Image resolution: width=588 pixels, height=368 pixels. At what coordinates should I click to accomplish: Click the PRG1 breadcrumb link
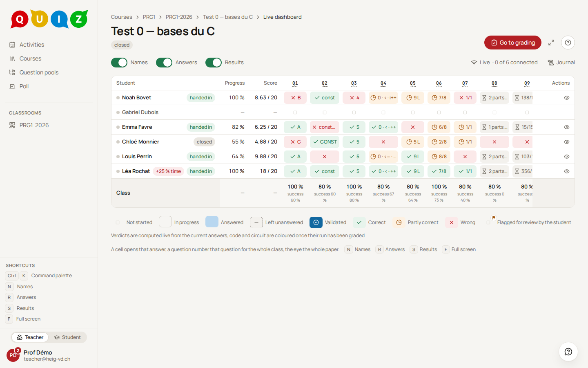coord(149,17)
